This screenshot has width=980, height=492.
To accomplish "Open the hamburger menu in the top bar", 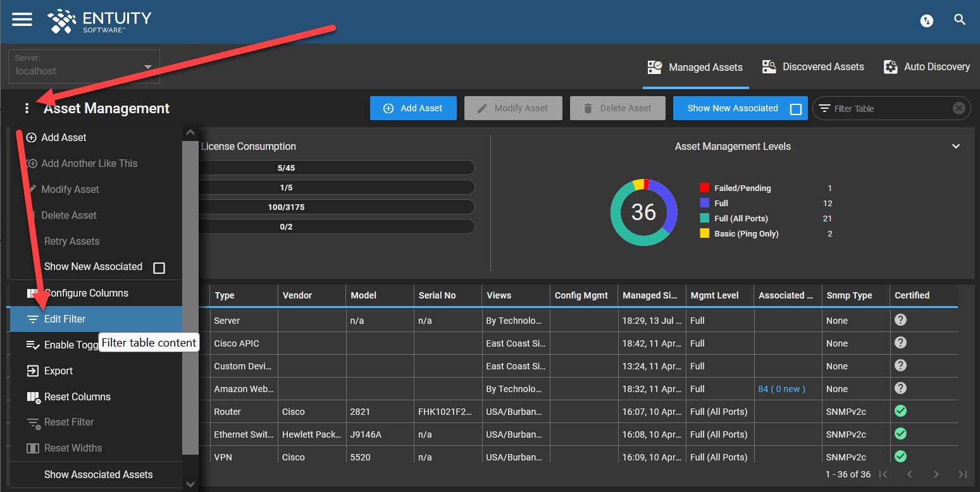I will click(22, 19).
